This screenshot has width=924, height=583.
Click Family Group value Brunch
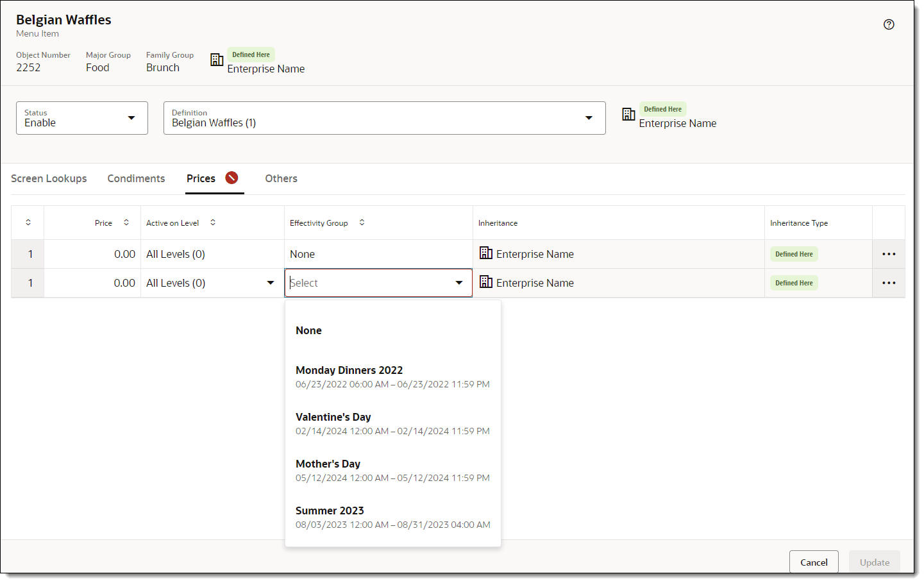click(x=163, y=67)
